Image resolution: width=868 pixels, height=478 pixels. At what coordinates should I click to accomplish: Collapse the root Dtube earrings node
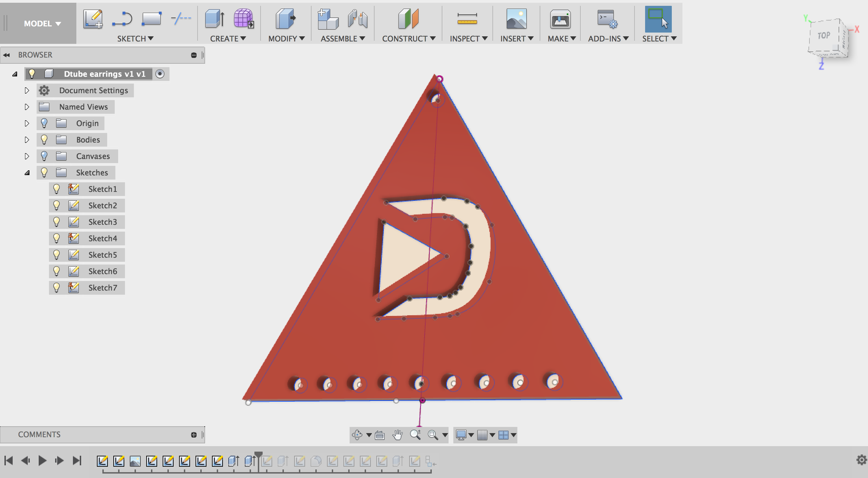pos(15,74)
